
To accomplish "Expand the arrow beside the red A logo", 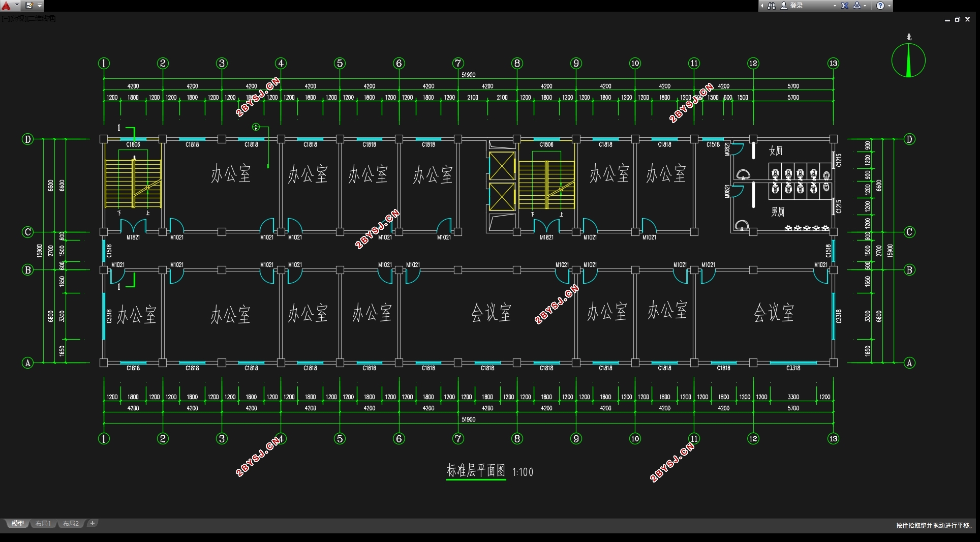I will [17, 6].
